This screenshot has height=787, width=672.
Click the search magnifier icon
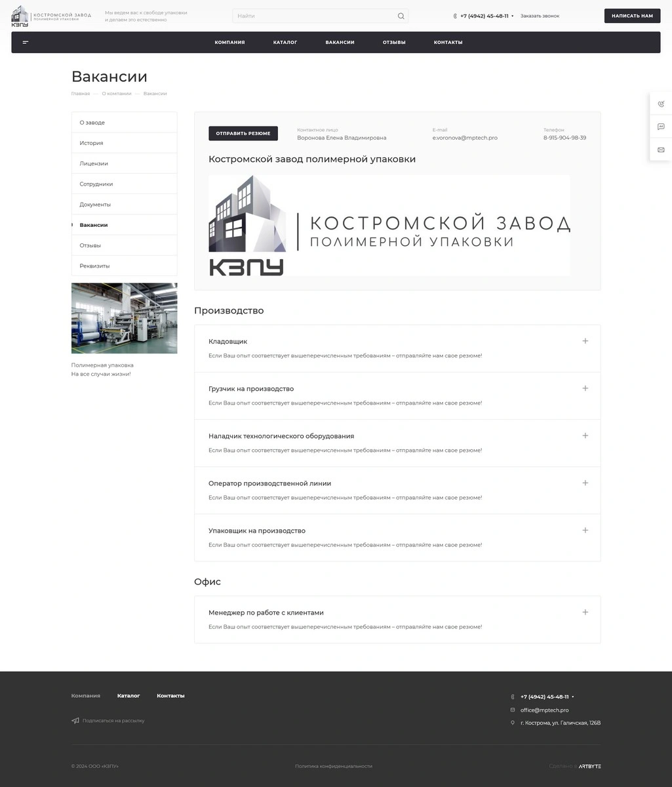click(x=401, y=16)
